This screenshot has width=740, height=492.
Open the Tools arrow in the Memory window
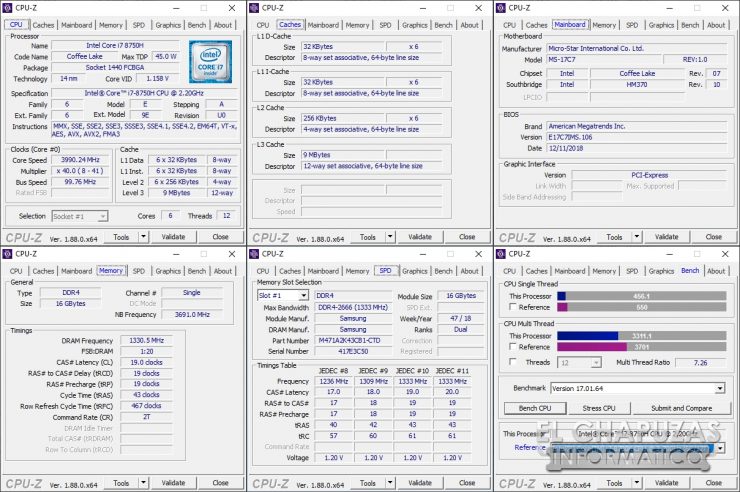coord(143,483)
